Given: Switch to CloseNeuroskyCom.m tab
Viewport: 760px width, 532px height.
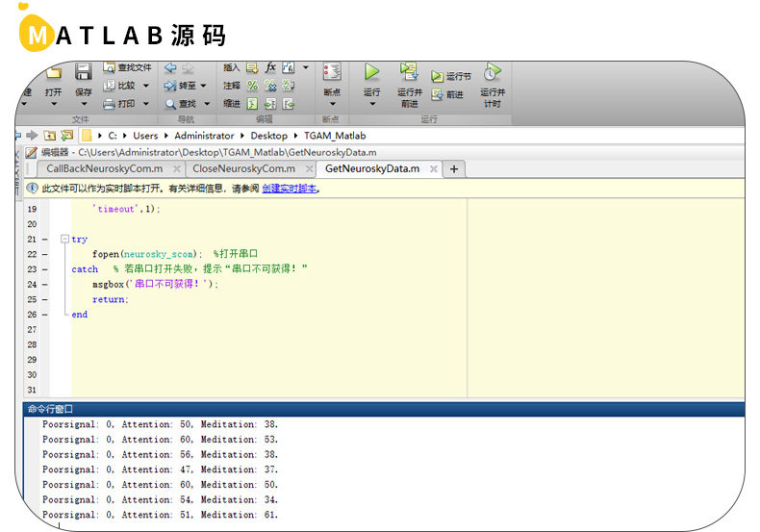Looking at the screenshot, I should pyautogui.click(x=243, y=168).
